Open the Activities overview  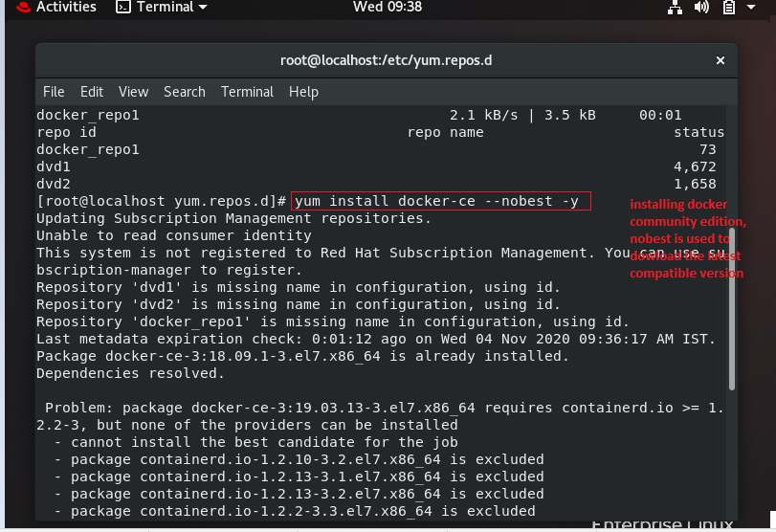click(x=66, y=7)
